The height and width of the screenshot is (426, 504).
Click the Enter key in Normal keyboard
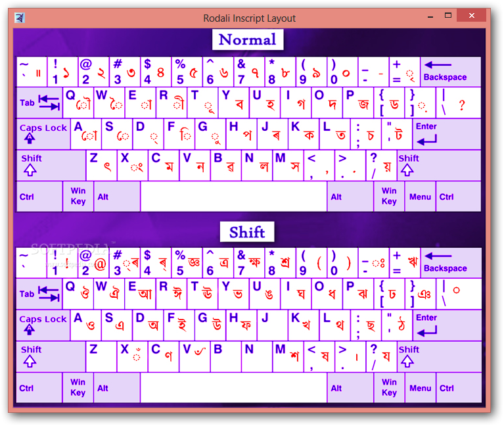pos(447,133)
